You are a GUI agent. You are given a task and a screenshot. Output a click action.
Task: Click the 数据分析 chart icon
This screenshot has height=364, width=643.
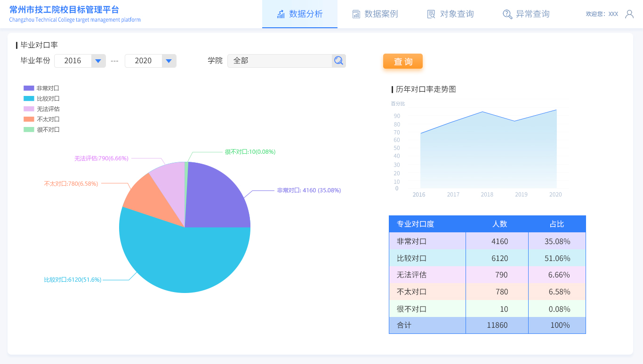pos(281,14)
